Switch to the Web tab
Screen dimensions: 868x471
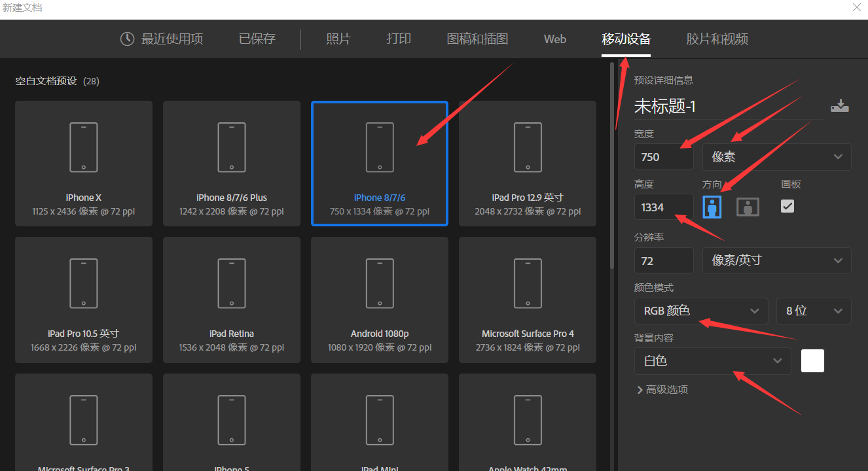click(555, 39)
